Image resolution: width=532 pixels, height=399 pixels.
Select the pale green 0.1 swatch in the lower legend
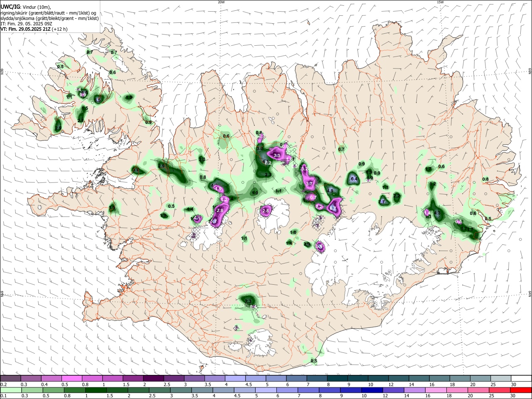(11, 390)
